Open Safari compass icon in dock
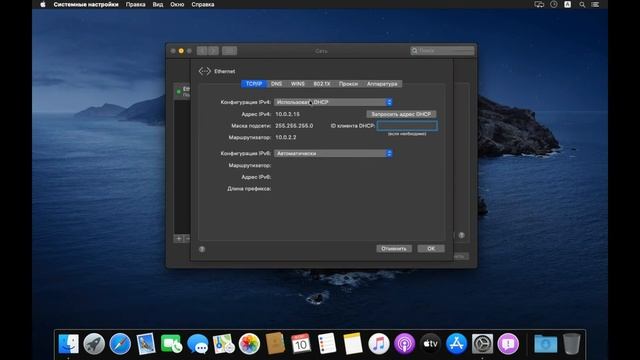The width and height of the screenshot is (640, 360). coord(120,344)
